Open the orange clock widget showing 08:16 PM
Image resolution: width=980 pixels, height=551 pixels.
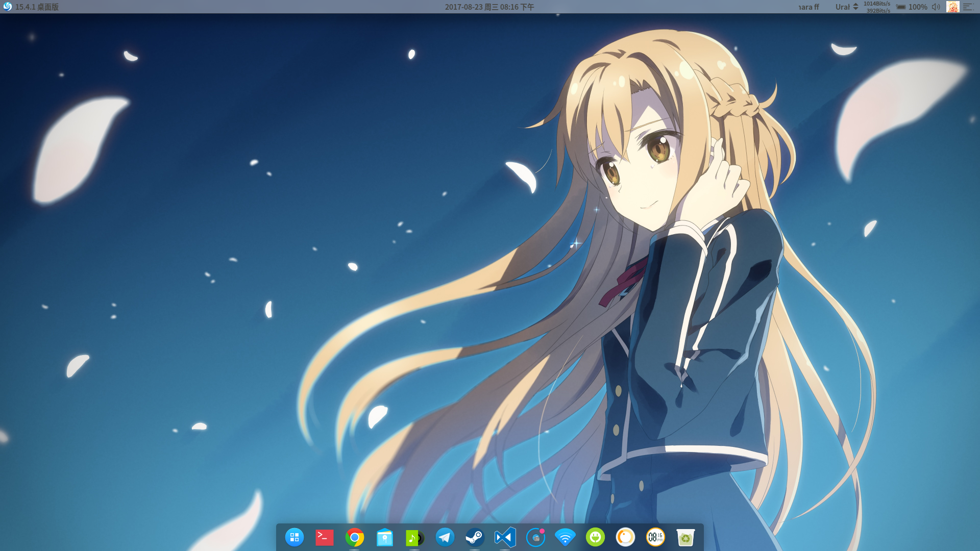click(655, 537)
